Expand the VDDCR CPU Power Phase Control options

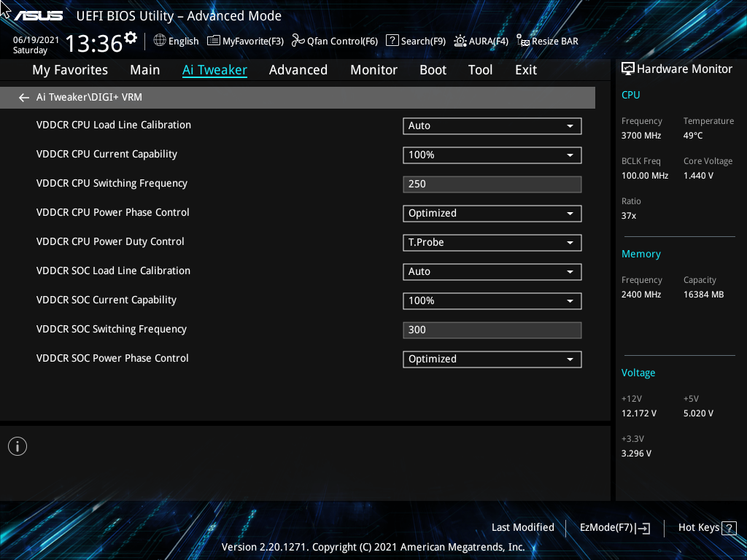492,213
